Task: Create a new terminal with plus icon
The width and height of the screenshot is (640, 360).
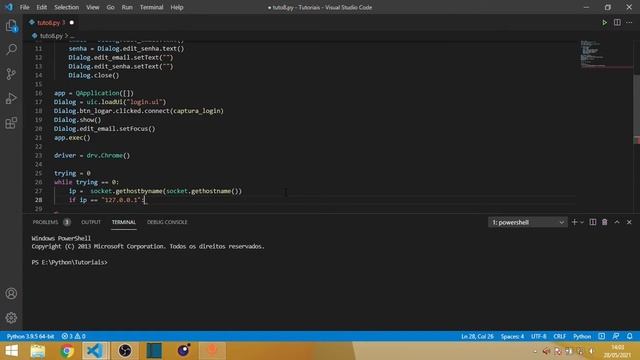Action: (x=574, y=222)
